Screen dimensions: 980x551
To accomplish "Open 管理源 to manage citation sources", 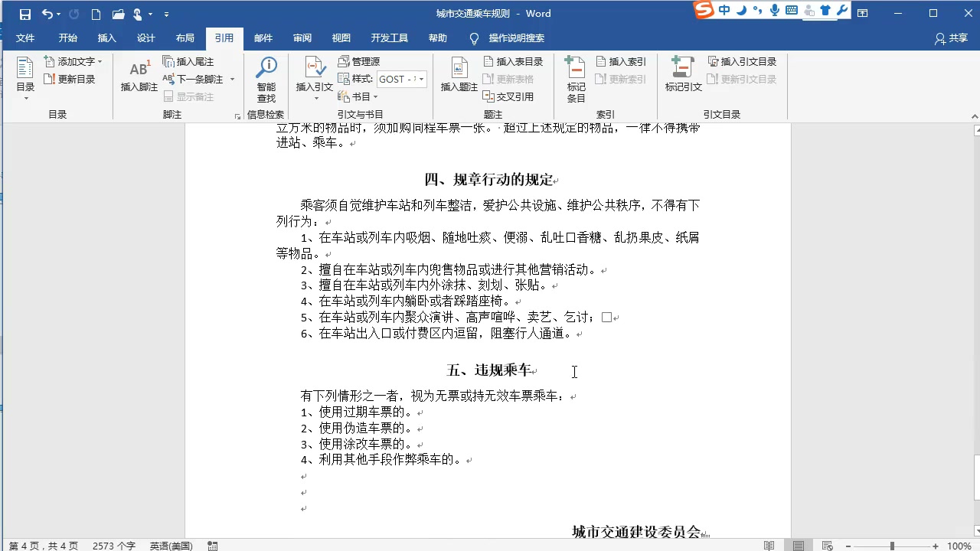I will click(x=361, y=61).
